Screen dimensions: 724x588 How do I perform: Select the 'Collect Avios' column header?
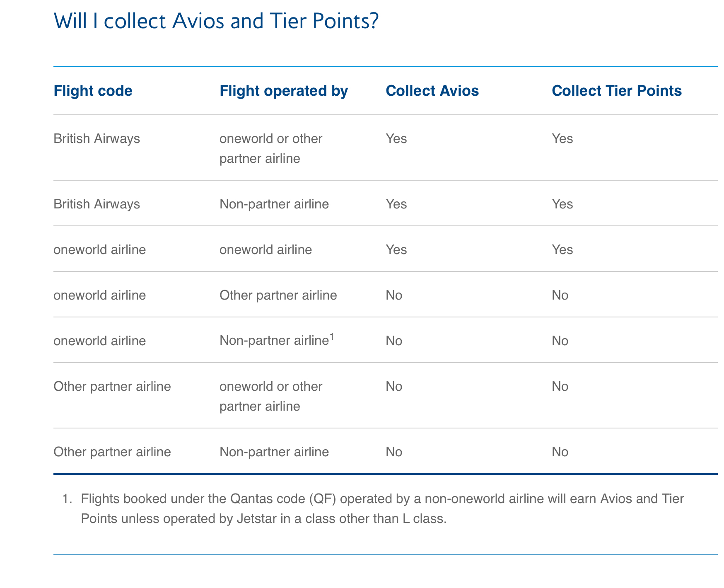click(x=432, y=91)
